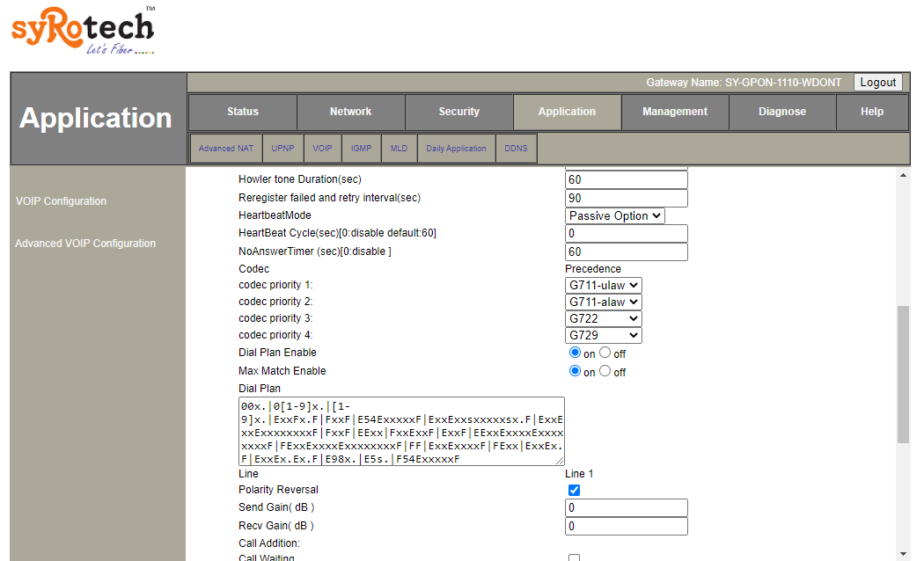Image resolution: width=924 pixels, height=561 pixels.
Task: Click the Send Gain input field
Action: click(626, 508)
